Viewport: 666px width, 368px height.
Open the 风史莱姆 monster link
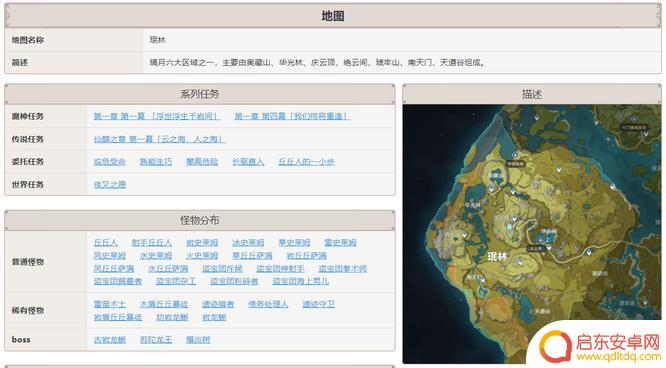[x=110, y=255]
